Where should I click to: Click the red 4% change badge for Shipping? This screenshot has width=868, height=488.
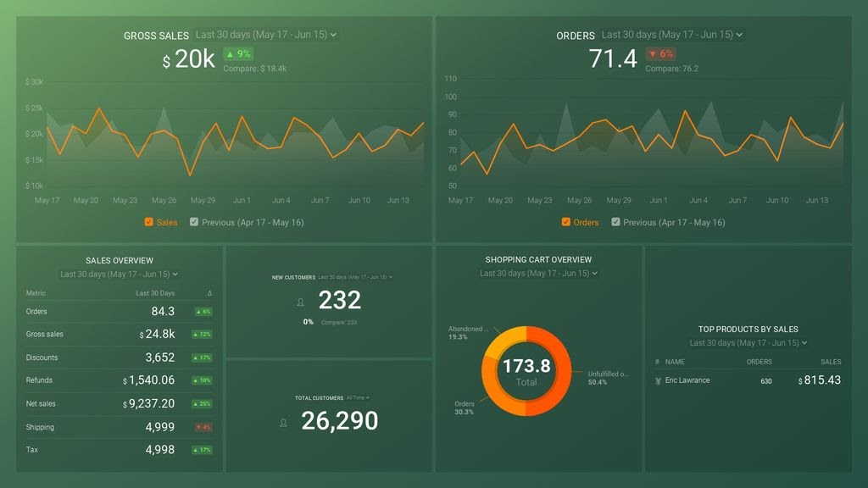[203, 427]
